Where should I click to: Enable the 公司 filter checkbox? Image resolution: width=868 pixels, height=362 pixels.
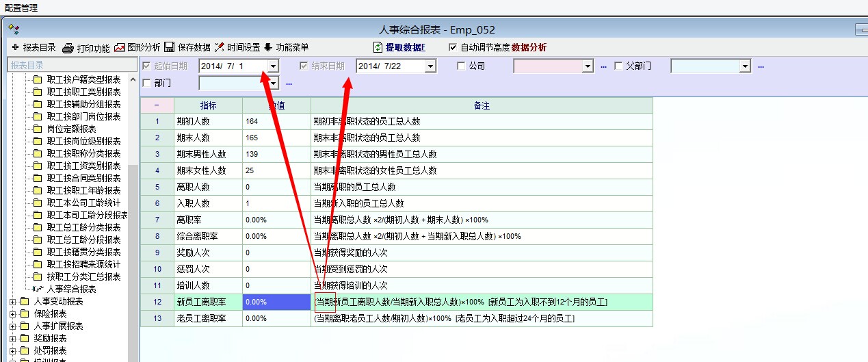[x=461, y=66]
